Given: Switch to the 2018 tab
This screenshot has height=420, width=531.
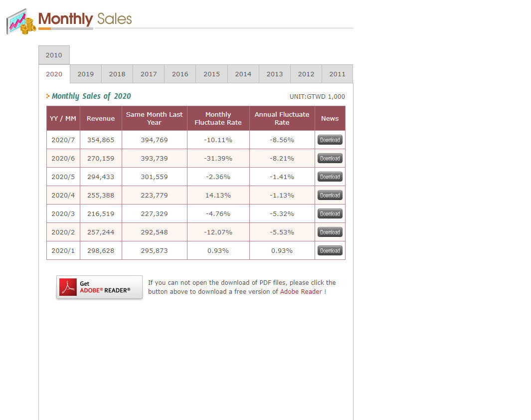Looking at the screenshot, I should [x=117, y=74].
